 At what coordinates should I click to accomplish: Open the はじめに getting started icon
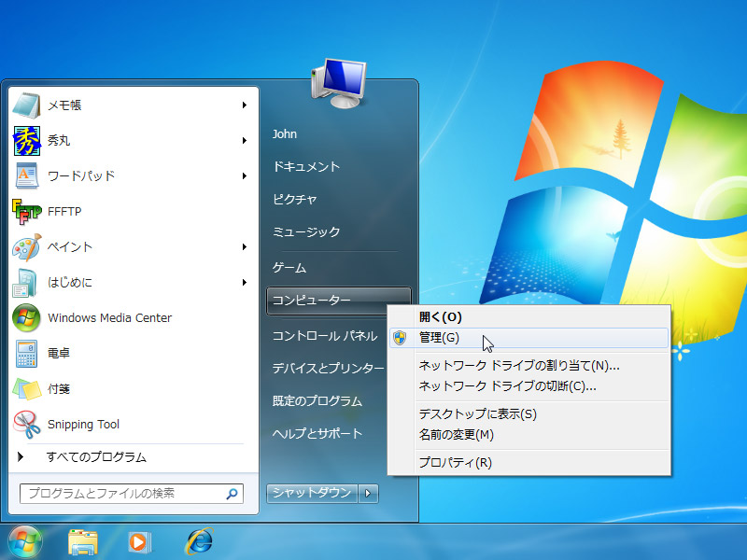pyautogui.click(x=25, y=283)
